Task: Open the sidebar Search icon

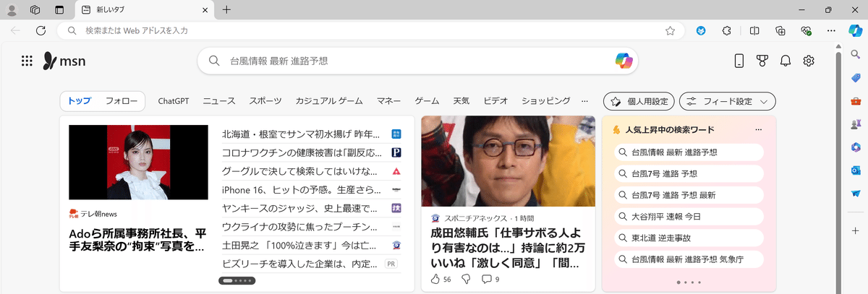Action: pos(856,56)
